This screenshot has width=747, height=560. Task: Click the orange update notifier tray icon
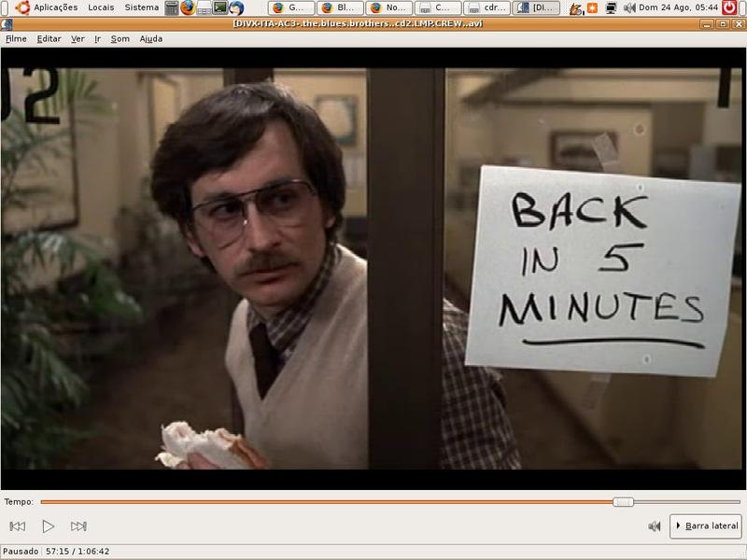coord(592,7)
